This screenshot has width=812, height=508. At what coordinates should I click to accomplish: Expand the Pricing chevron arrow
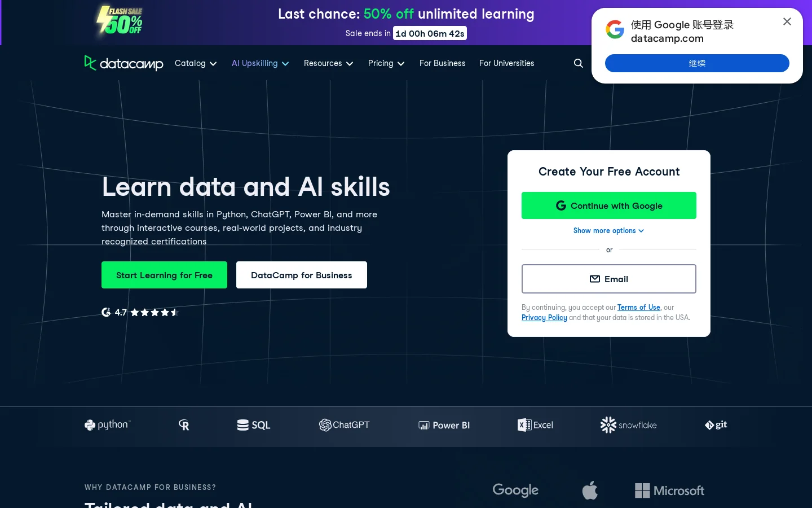click(401, 64)
